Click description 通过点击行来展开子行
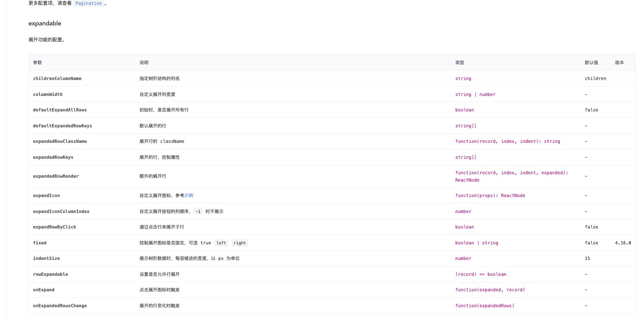Screen dimensions: 644x318 (162, 227)
